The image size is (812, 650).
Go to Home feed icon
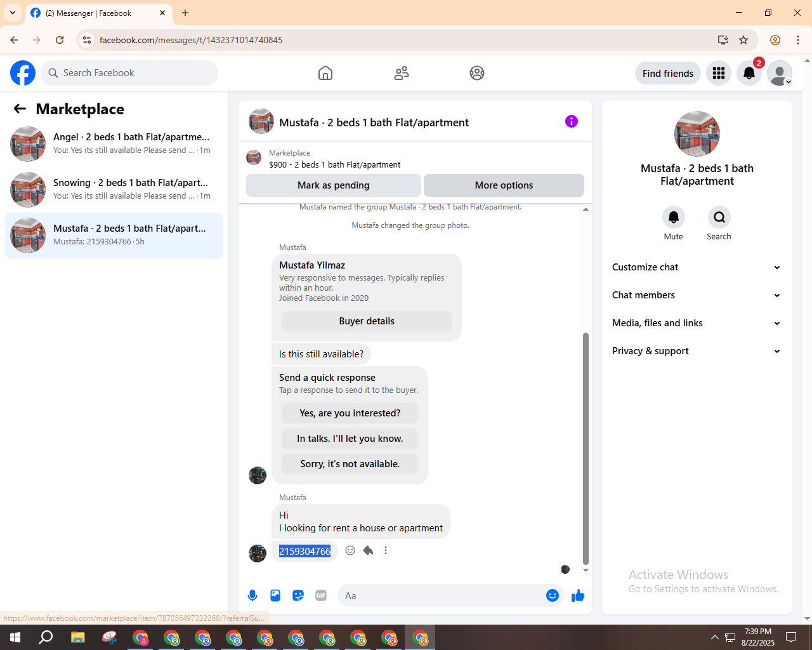click(325, 73)
